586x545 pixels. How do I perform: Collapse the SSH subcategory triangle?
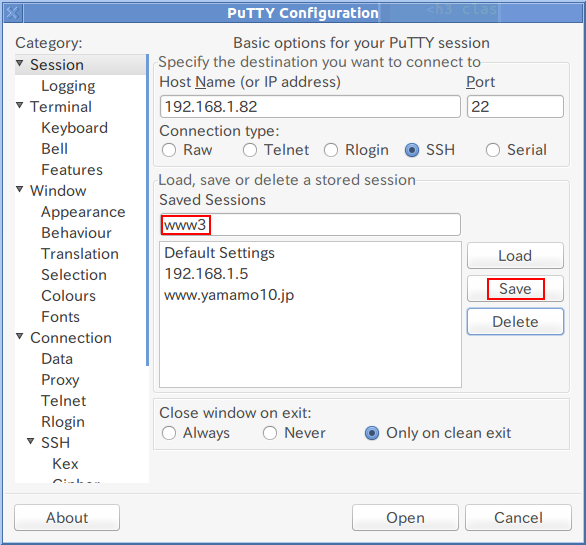click(x=31, y=441)
